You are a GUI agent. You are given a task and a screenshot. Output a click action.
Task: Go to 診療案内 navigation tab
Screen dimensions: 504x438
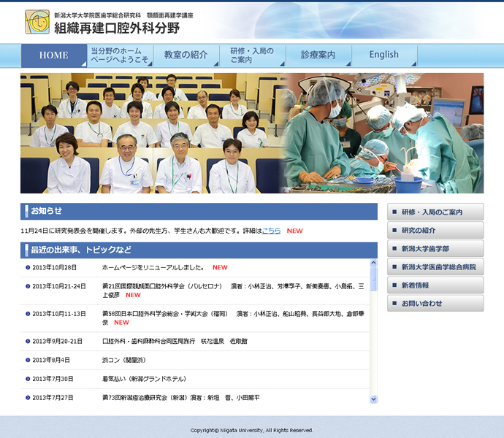tap(318, 55)
